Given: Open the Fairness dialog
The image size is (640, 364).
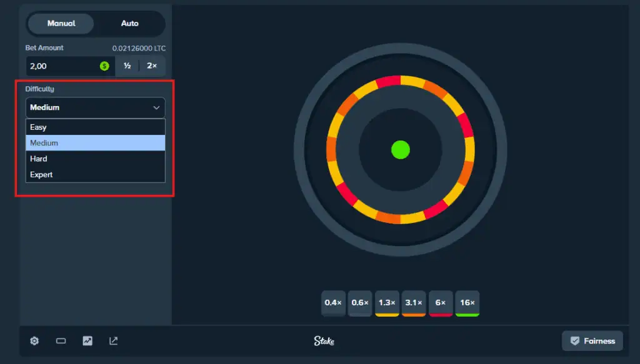Looking at the screenshot, I should [x=591, y=340].
